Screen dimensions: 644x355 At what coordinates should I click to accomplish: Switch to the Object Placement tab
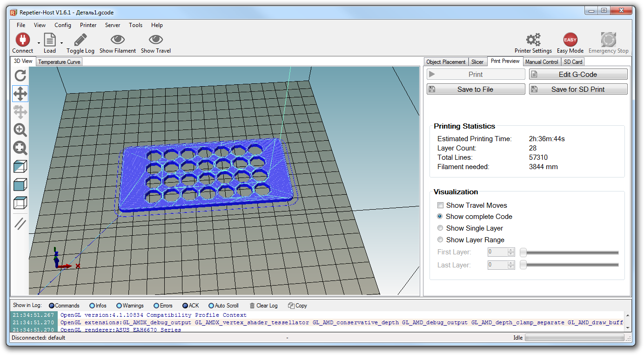tap(446, 62)
